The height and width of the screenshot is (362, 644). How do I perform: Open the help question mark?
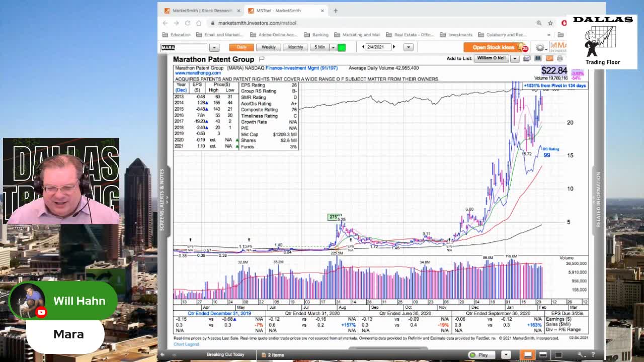pos(593,354)
